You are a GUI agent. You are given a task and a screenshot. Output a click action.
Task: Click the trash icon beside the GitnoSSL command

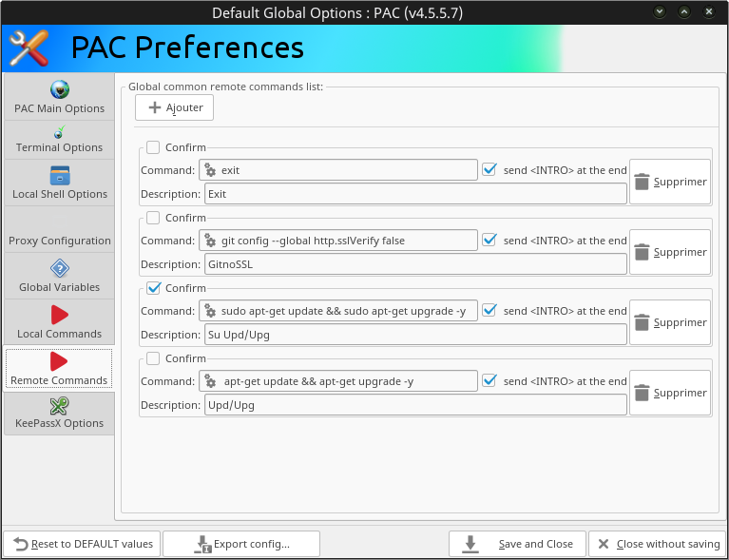642,252
